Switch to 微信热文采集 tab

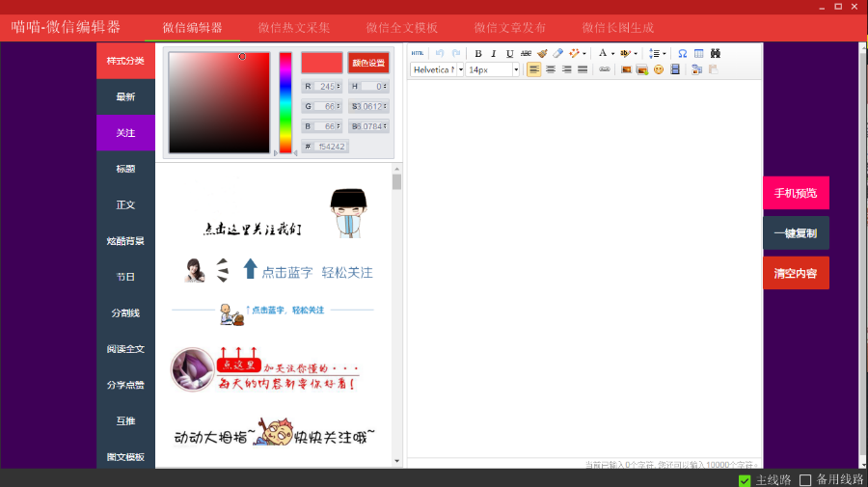[294, 28]
